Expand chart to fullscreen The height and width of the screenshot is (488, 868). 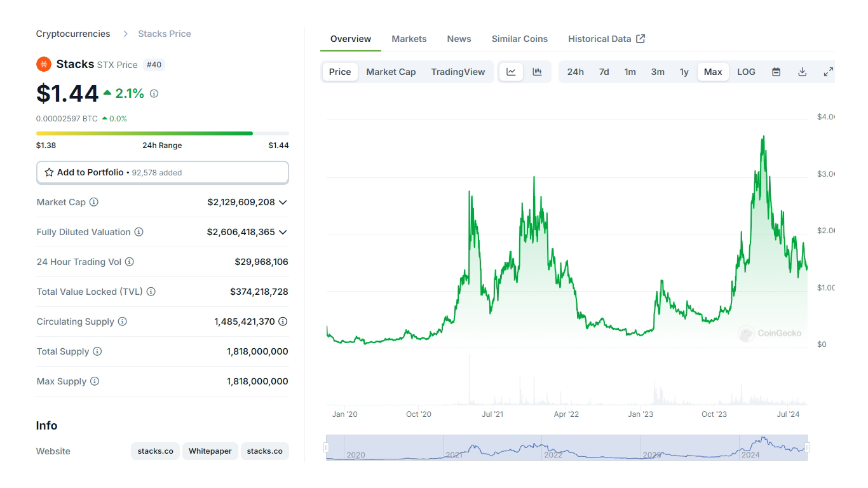click(828, 72)
